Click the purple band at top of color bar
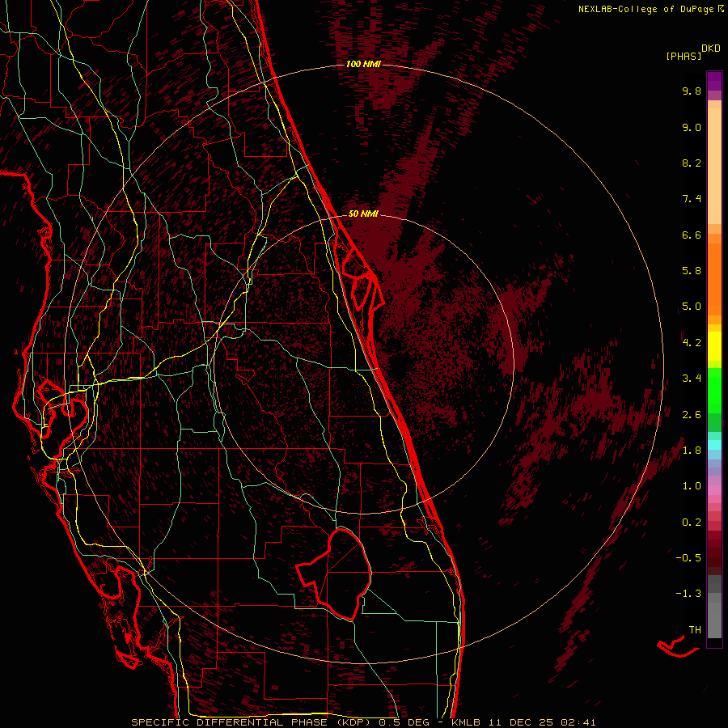 (714, 81)
